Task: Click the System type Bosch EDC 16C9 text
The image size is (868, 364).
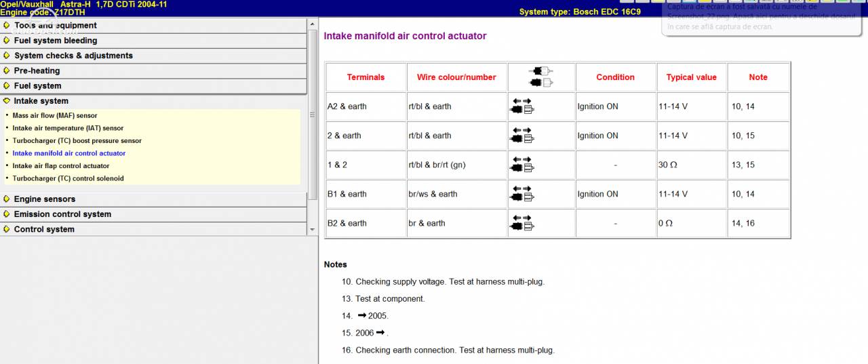Action: (x=580, y=12)
